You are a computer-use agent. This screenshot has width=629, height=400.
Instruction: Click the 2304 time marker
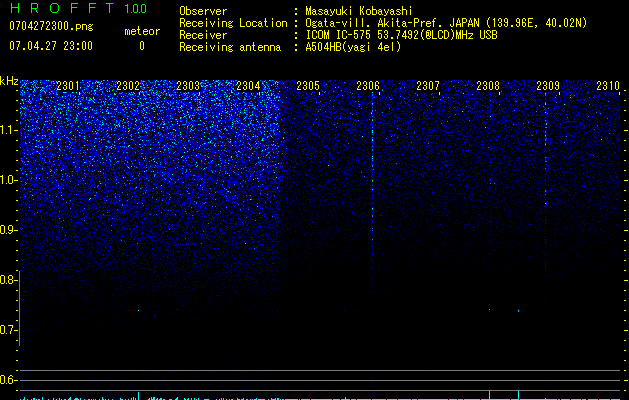coord(248,86)
